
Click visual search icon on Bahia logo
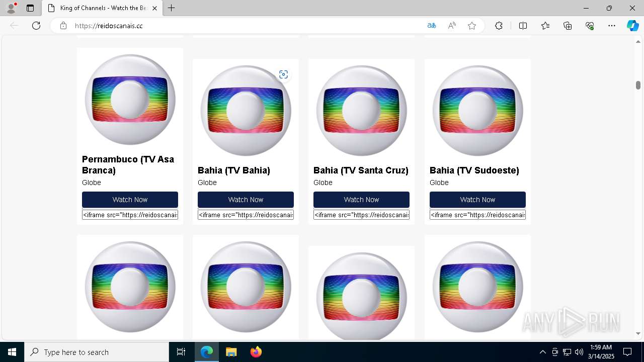pyautogui.click(x=284, y=74)
